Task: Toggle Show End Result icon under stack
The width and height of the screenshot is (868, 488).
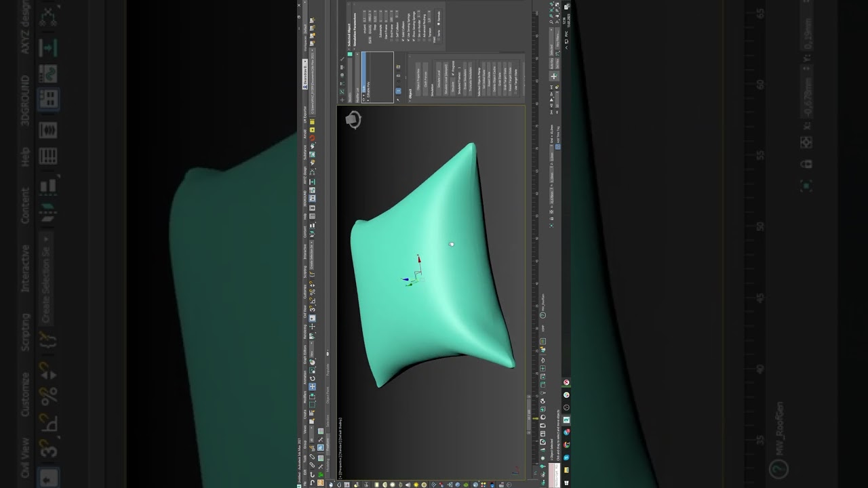Action: click(x=398, y=91)
